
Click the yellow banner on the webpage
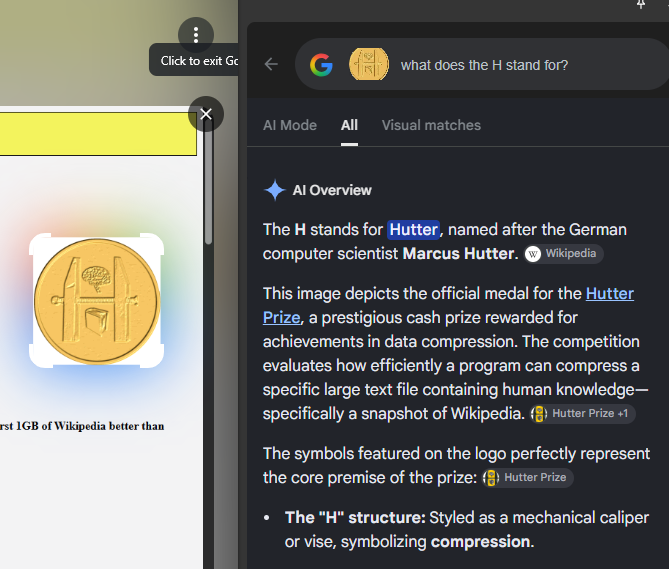pos(98,134)
